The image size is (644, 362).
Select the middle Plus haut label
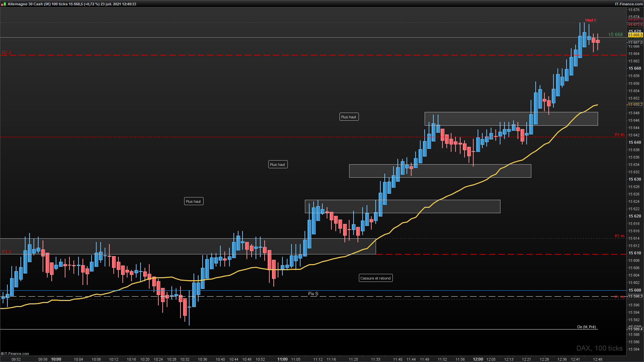point(277,165)
